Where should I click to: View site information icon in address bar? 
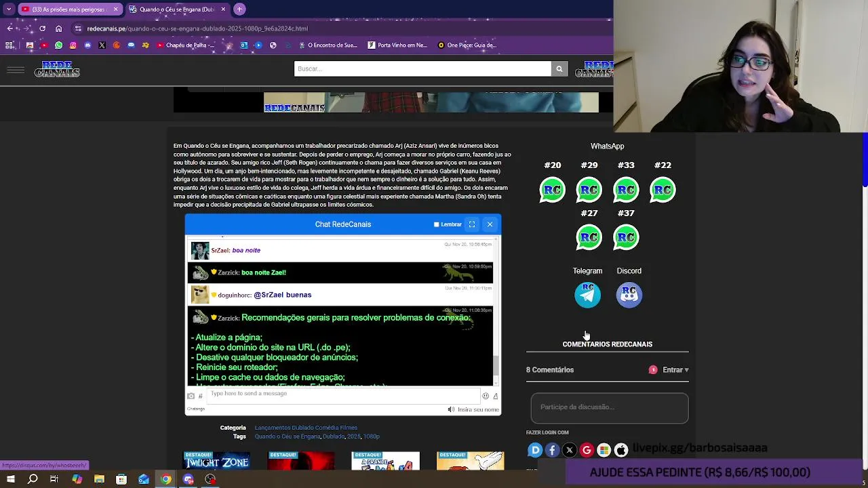click(79, 28)
